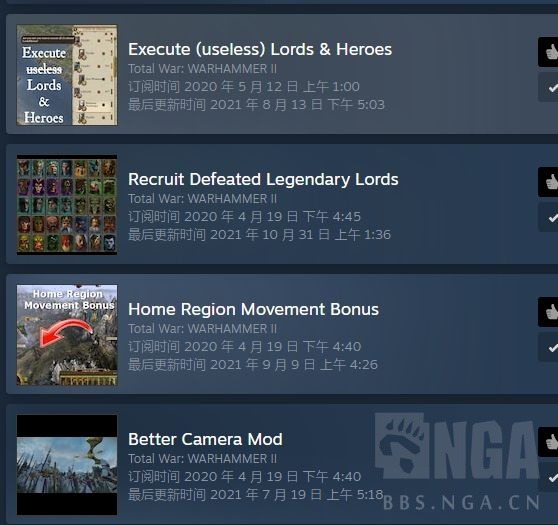Click Total War: WARHAMMER II under Better Camera
Screen dimensions: 558x525
[202, 458]
